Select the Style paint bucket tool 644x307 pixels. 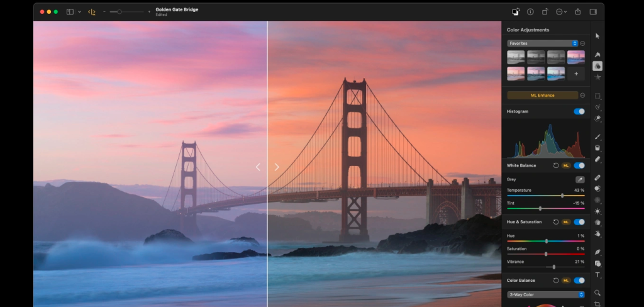tap(597, 55)
